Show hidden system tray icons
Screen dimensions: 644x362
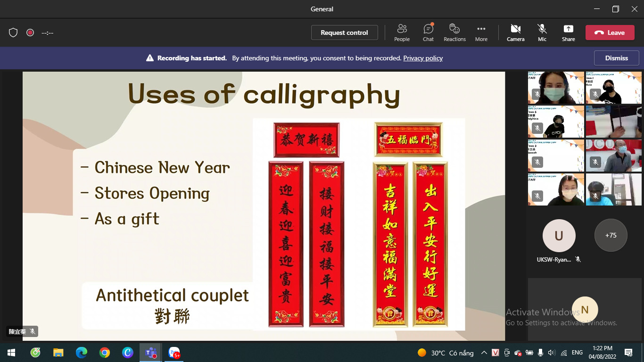click(x=484, y=353)
